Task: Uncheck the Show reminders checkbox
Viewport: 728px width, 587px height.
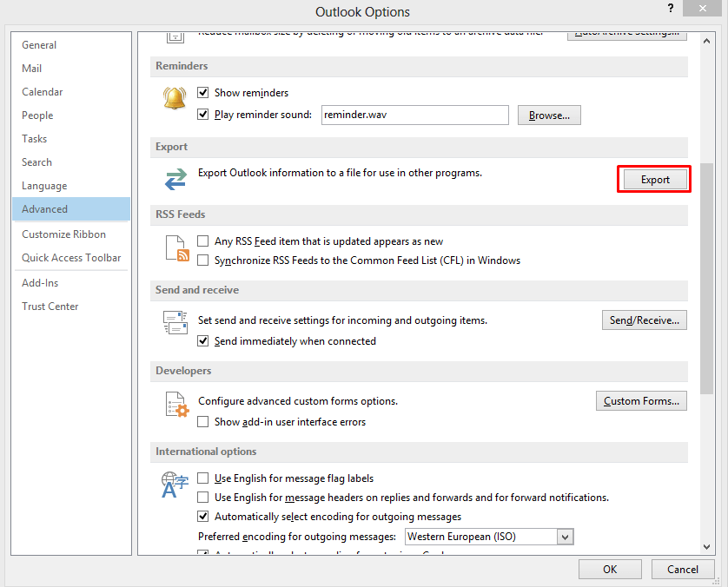Action: (203, 93)
